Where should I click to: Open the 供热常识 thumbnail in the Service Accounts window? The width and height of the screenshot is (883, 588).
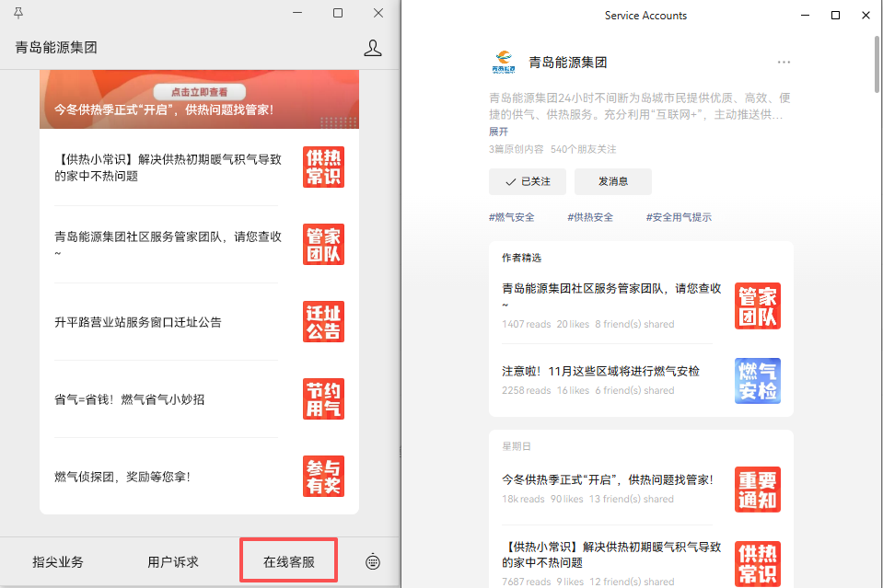tap(758, 564)
